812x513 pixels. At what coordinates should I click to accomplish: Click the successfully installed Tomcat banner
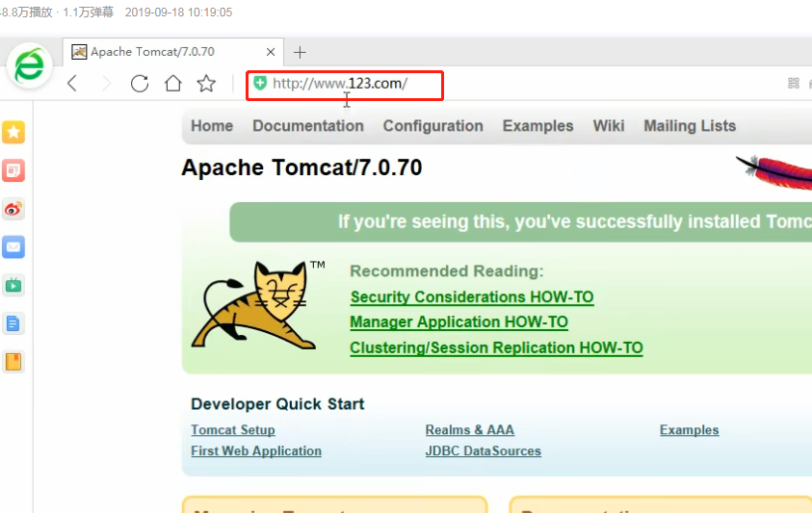click(x=520, y=222)
